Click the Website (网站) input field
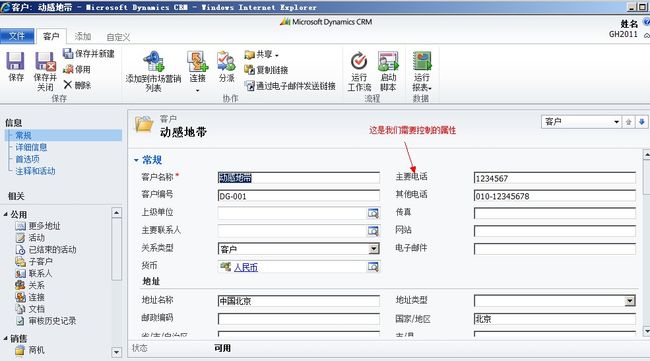 (x=555, y=231)
